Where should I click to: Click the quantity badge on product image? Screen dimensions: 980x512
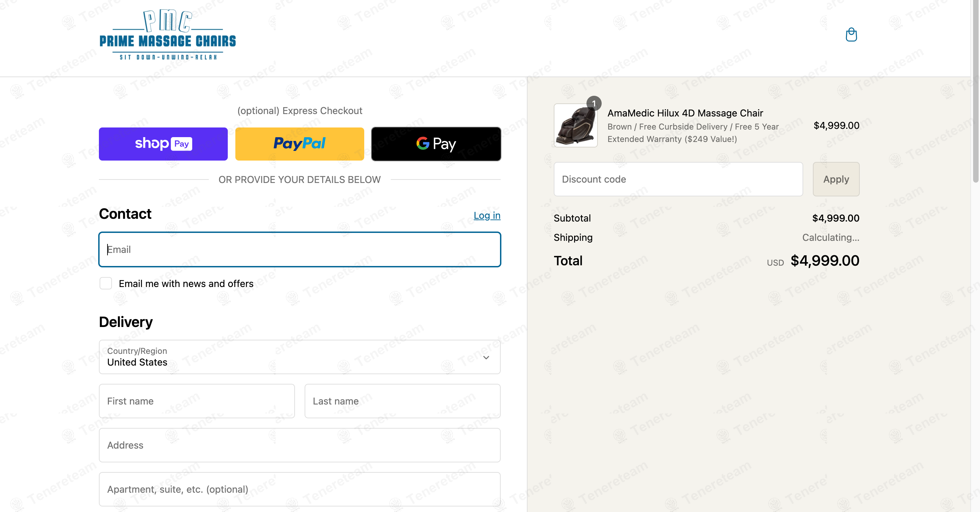[x=593, y=103]
